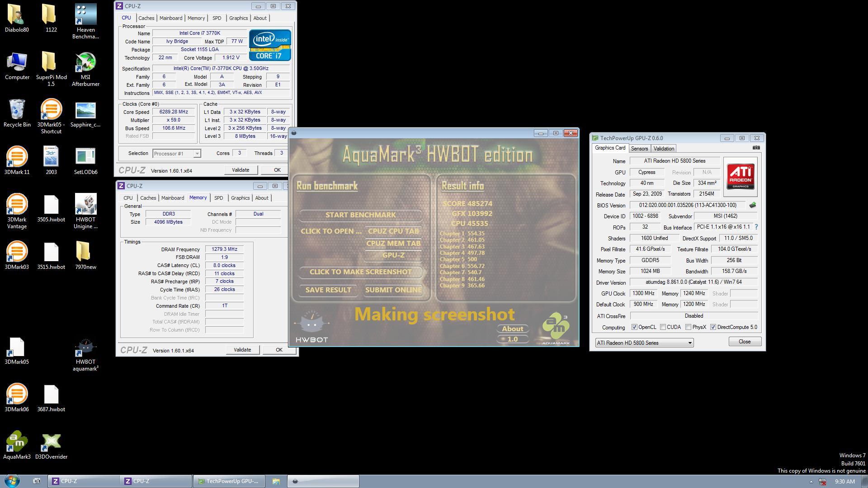This screenshot has height=488, width=868.
Task: Open Mainboard tab in top CPU-Z
Action: 171,18
